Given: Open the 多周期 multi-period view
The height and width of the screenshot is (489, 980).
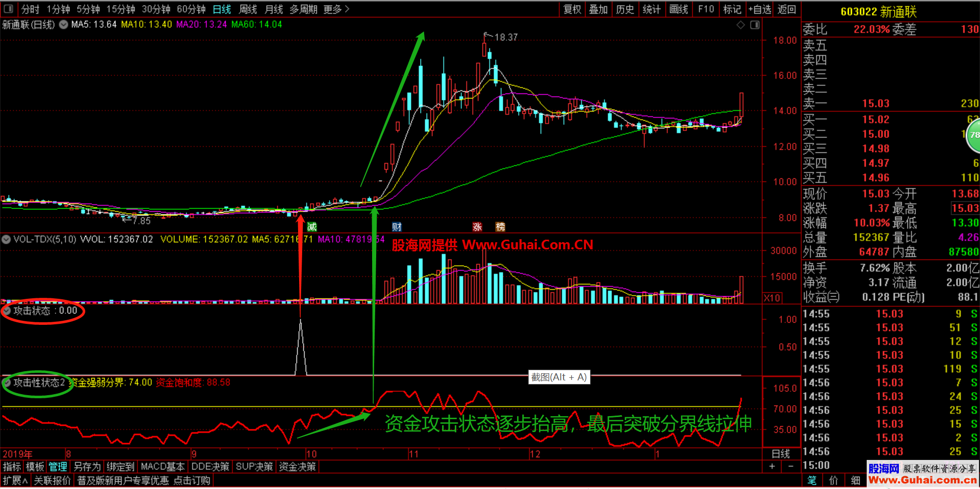Looking at the screenshot, I should click(x=303, y=9).
